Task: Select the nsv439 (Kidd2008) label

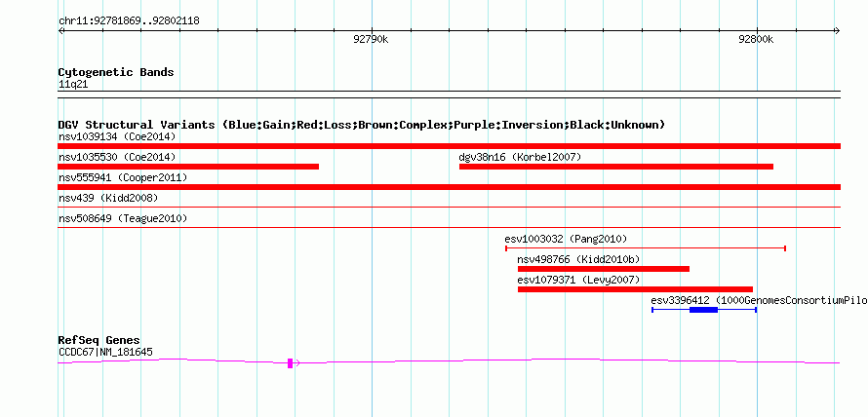Action: pos(108,198)
